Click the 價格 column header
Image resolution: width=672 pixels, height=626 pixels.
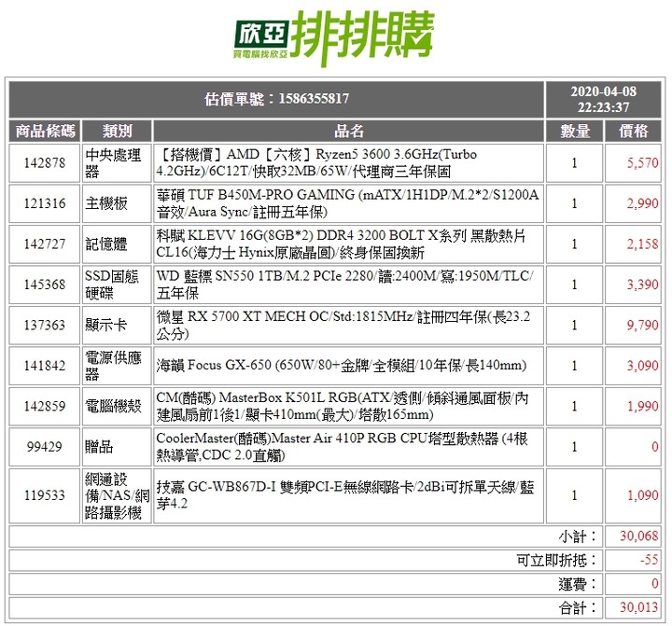[633, 132]
